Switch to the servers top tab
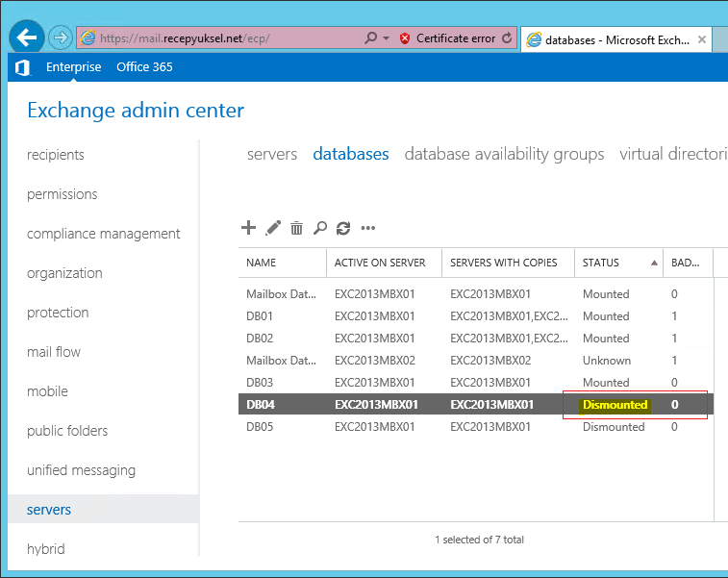728x578 pixels. [x=272, y=154]
